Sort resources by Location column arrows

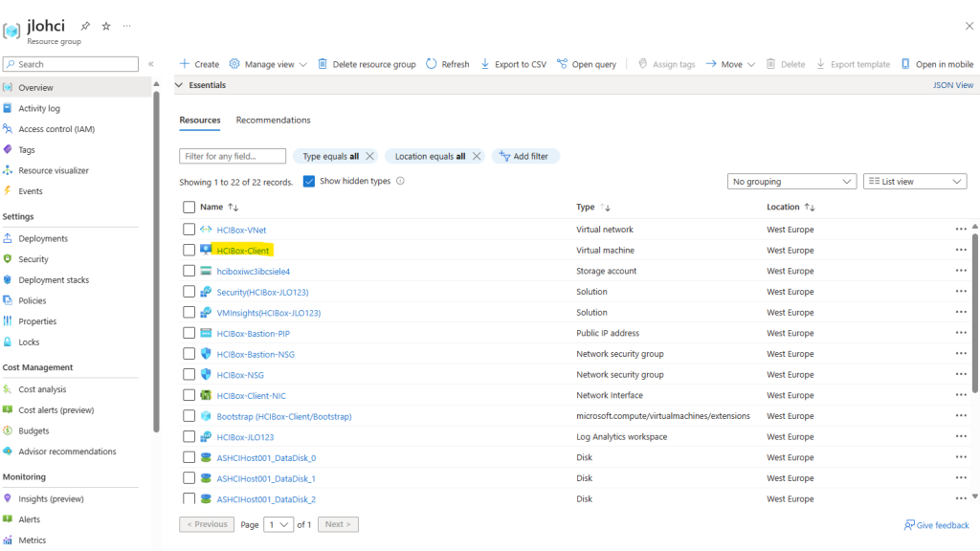pos(810,208)
